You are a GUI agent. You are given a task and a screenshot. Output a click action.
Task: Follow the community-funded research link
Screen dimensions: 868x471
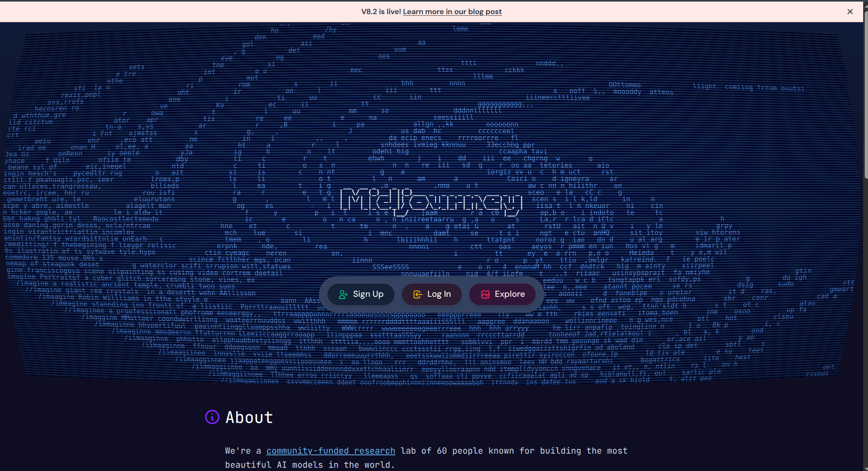pos(330,451)
